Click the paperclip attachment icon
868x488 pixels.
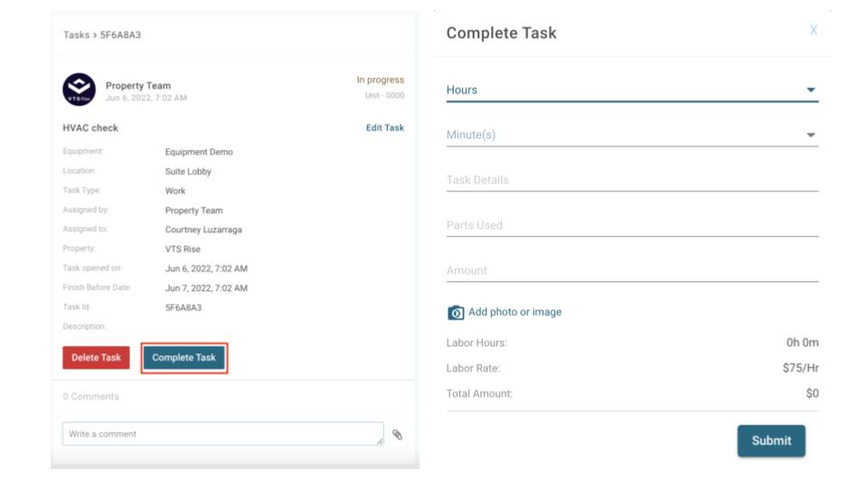coord(397,435)
